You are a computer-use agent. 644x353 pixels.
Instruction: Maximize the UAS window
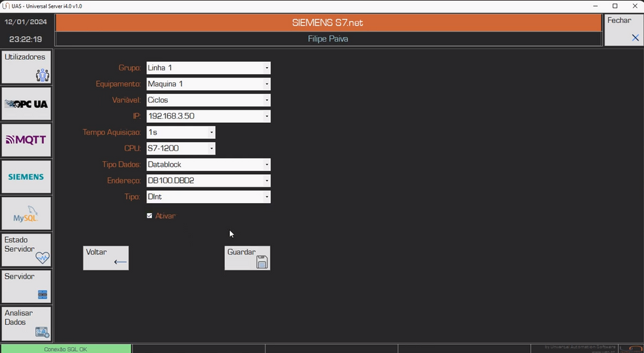615,6
